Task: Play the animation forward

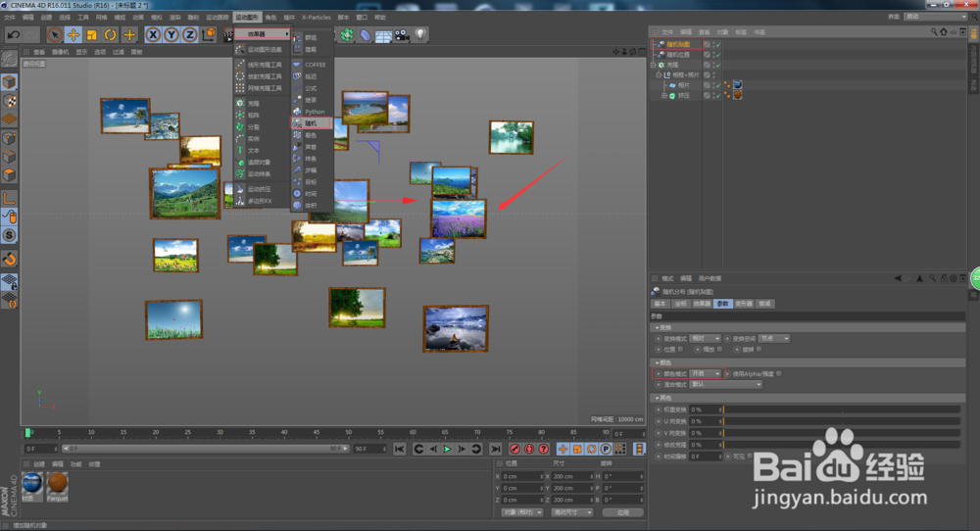Action: (x=448, y=449)
